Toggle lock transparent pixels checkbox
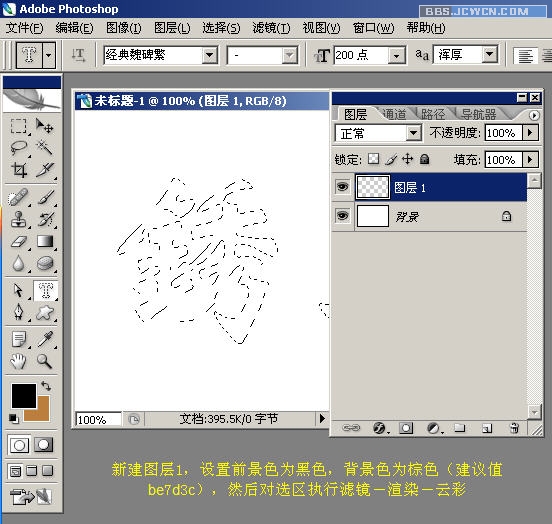 point(374,159)
